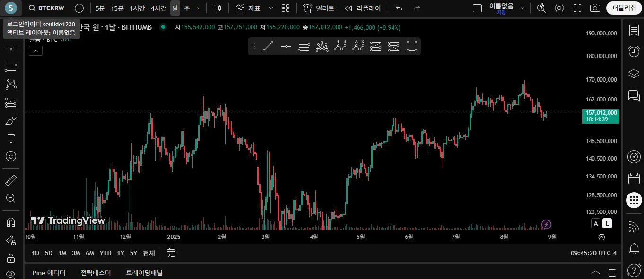The height and width of the screenshot is (279, 644).
Task: Open go to date calendar icon
Action: pos(171,253)
